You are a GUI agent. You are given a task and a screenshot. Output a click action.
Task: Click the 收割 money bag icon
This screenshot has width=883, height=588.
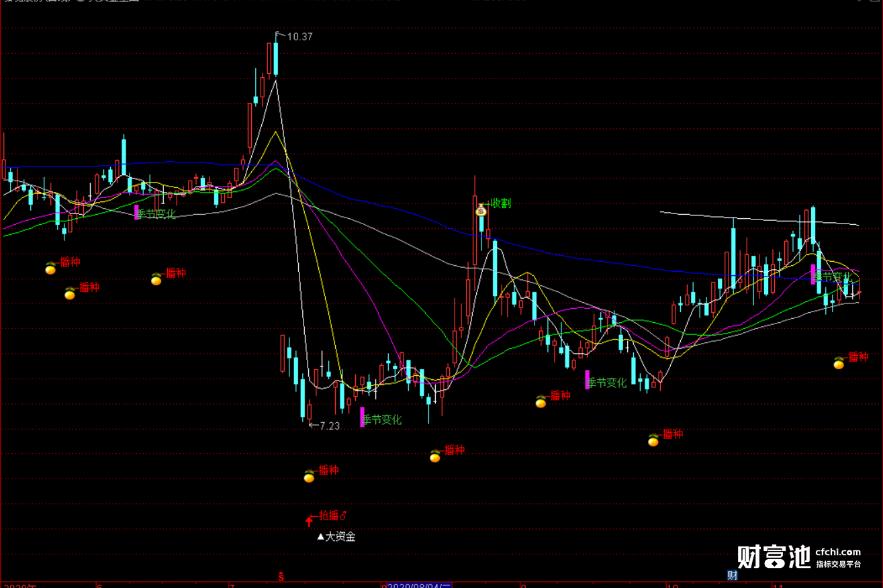[481, 210]
